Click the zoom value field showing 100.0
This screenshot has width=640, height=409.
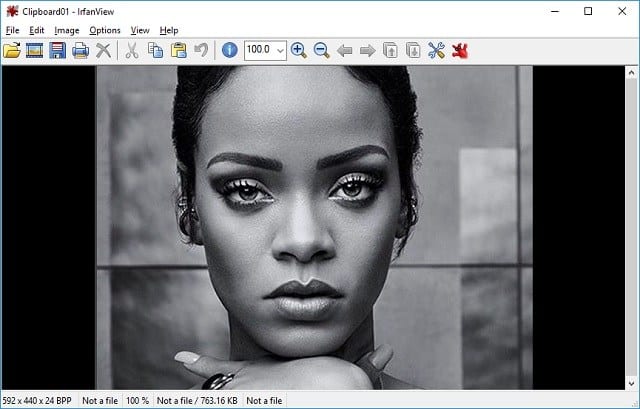pyautogui.click(x=259, y=50)
